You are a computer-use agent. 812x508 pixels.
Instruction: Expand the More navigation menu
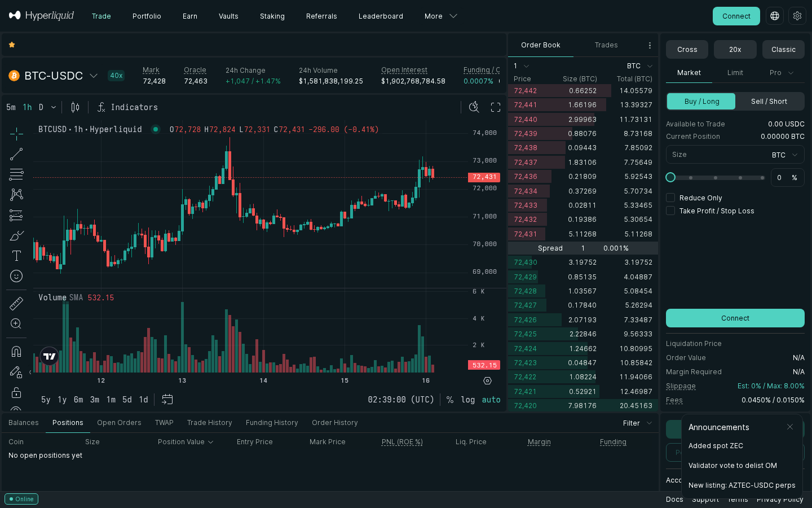point(440,16)
